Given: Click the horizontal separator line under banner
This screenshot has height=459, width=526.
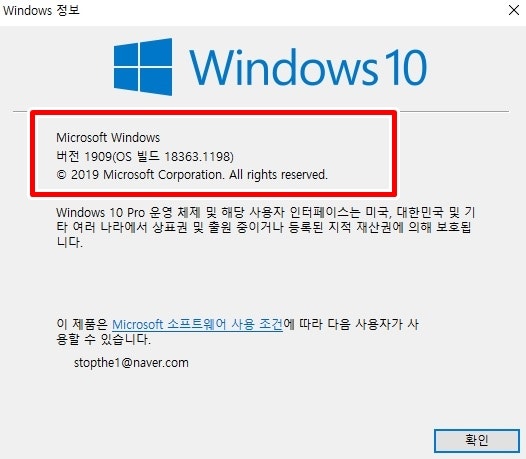Looking at the screenshot, I should click(454, 111).
